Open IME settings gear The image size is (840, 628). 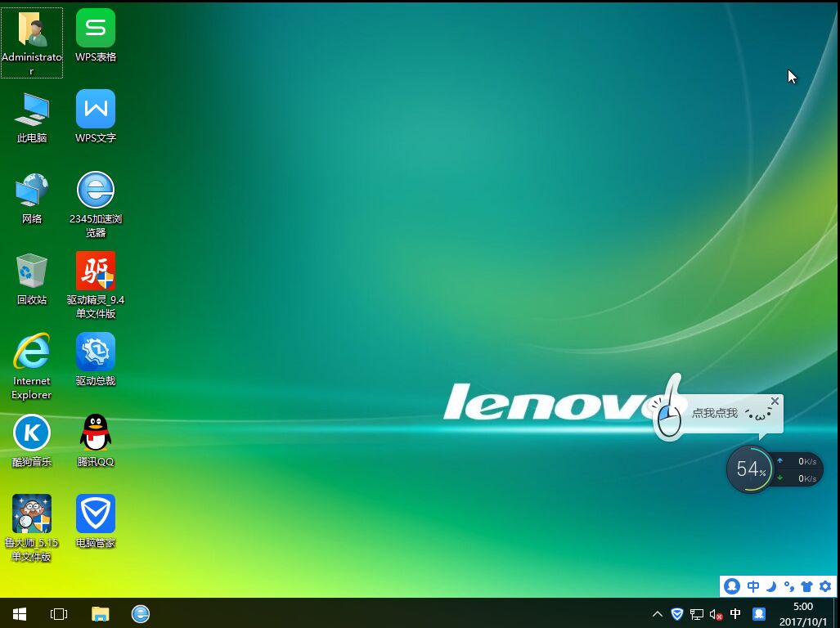coord(825,586)
